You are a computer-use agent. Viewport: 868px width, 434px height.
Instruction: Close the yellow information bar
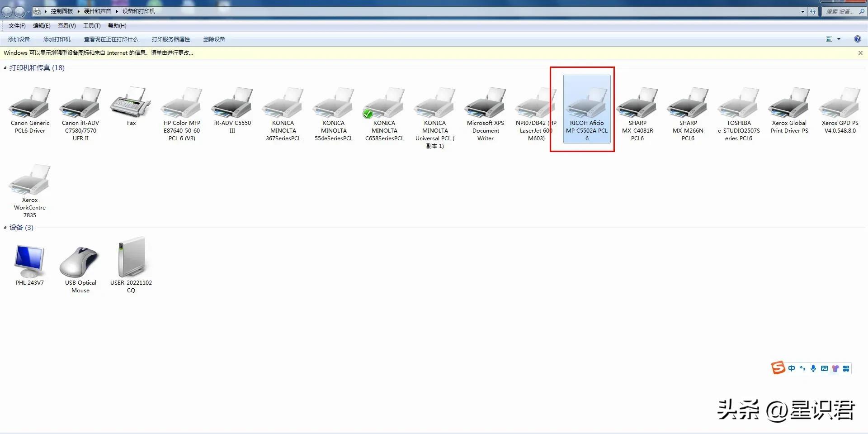pyautogui.click(x=860, y=53)
